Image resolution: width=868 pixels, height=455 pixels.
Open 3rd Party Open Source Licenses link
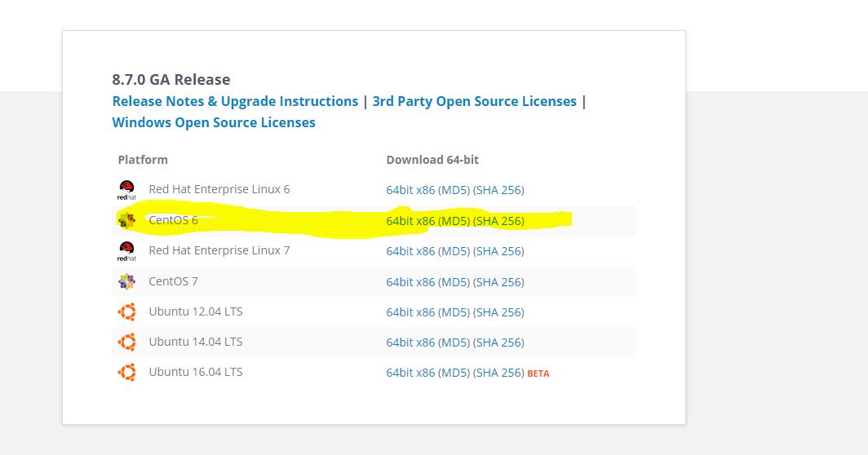(475, 102)
